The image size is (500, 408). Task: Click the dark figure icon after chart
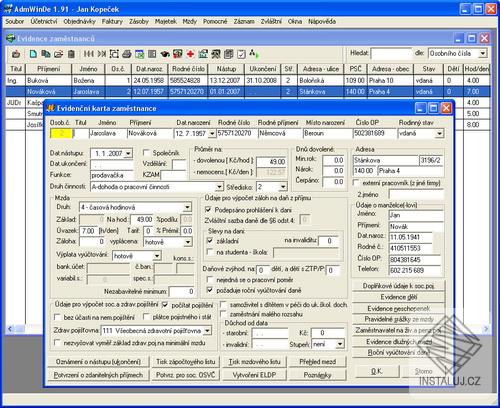click(216, 54)
